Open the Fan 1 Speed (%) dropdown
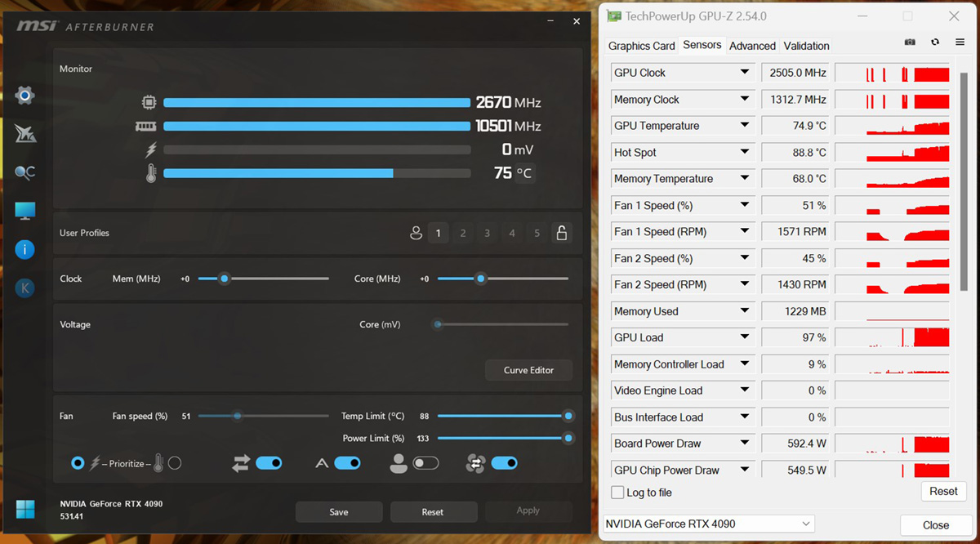The image size is (980, 544). (745, 205)
